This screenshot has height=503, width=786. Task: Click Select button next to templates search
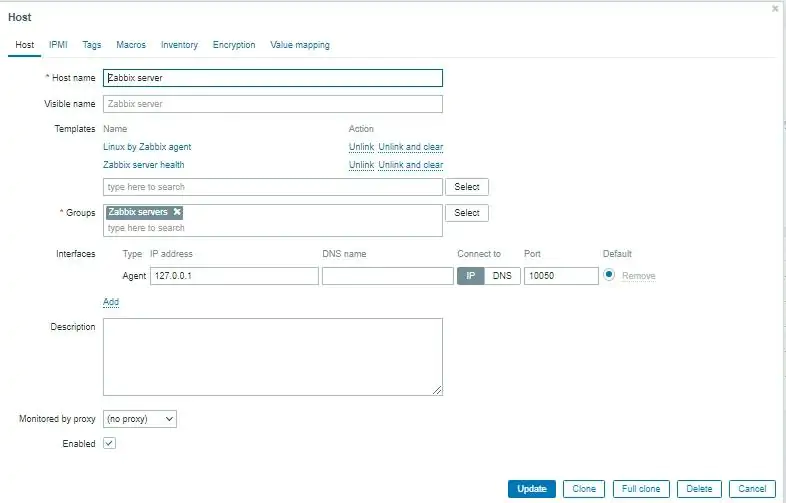467,187
